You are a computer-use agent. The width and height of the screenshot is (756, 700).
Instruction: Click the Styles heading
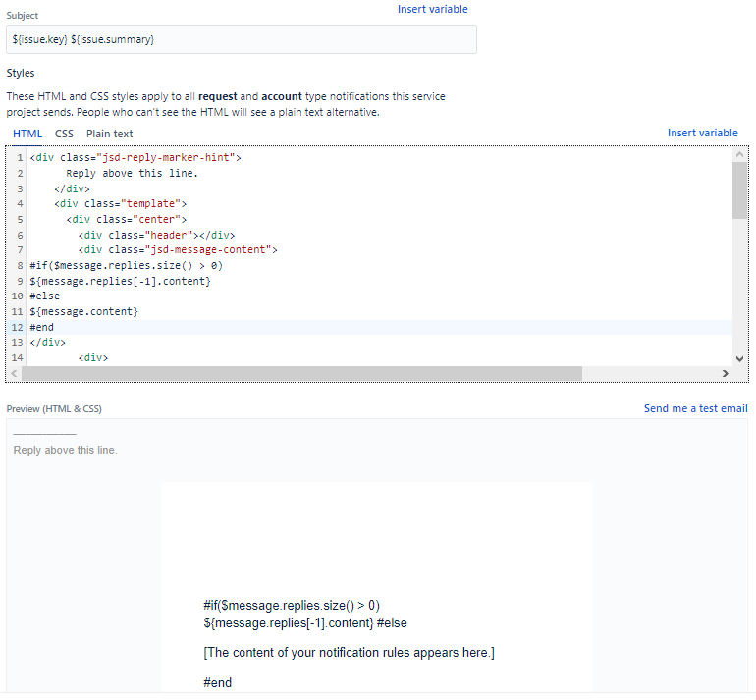pyautogui.click(x=21, y=74)
